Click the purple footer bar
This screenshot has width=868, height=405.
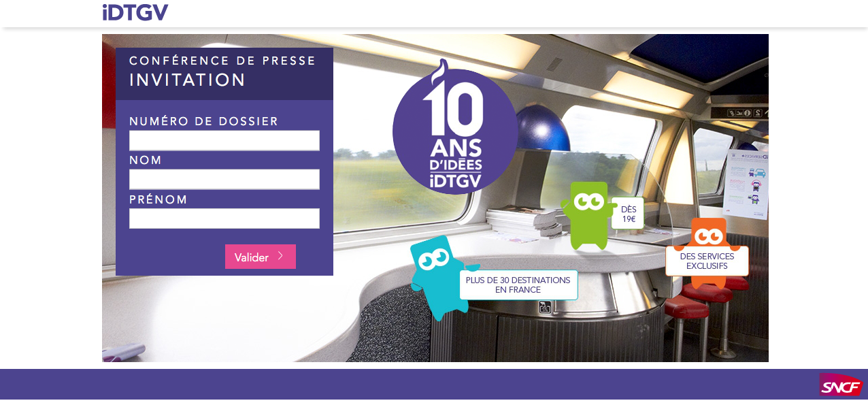tap(434, 384)
